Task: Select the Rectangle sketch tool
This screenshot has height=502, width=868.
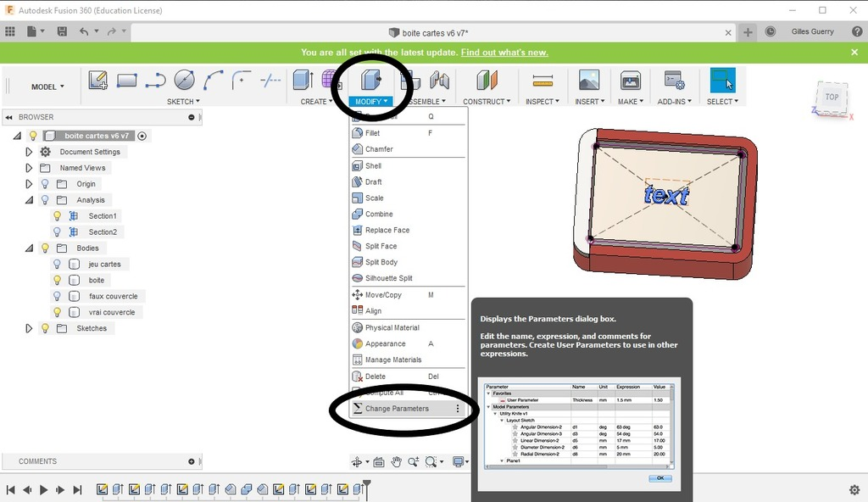Action: pyautogui.click(x=127, y=81)
